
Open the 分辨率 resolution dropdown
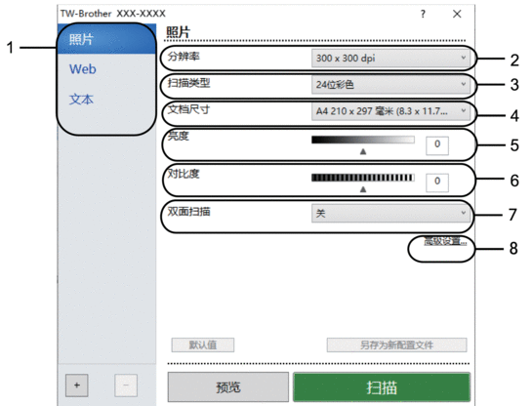390,58
